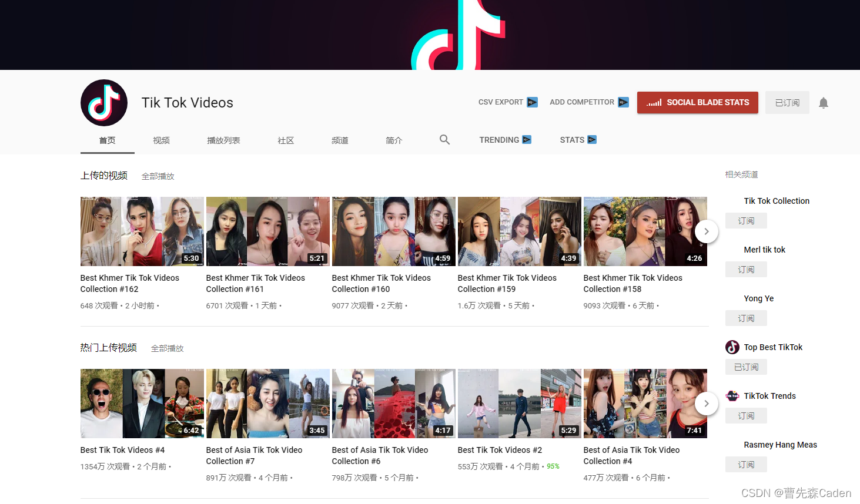This screenshot has width=860, height=504.
Task: Open thumbnail of Khmer Collection #159
Action: click(520, 231)
